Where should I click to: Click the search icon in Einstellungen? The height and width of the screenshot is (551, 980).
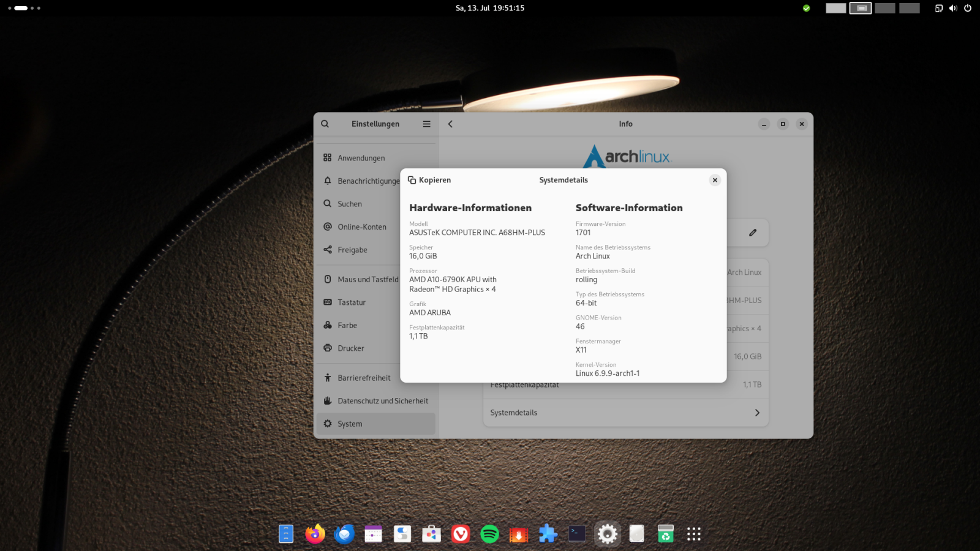(x=325, y=124)
